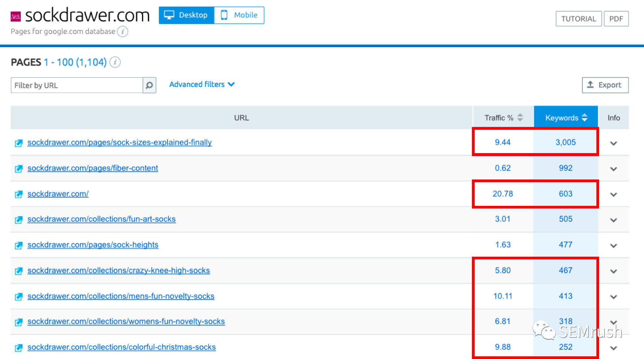Select traffic value 9.88

[x=503, y=347]
